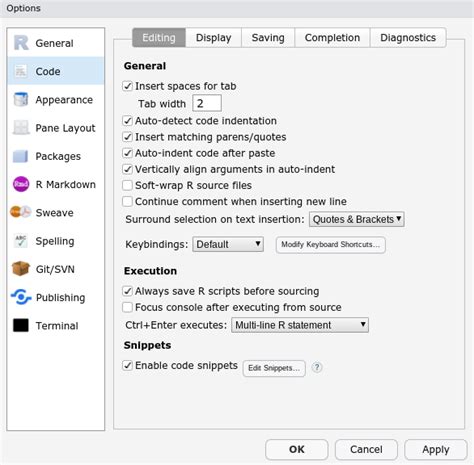Screen dimensions: 474x465
Task: Click the snippets help question mark
Action: pyautogui.click(x=317, y=367)
